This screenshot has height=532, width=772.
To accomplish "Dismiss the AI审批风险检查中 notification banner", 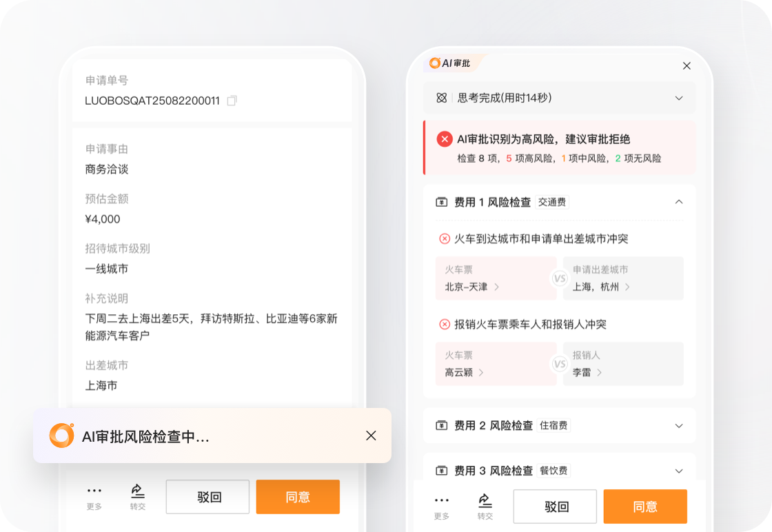I will pyautogui.click(x=371, y=436).
